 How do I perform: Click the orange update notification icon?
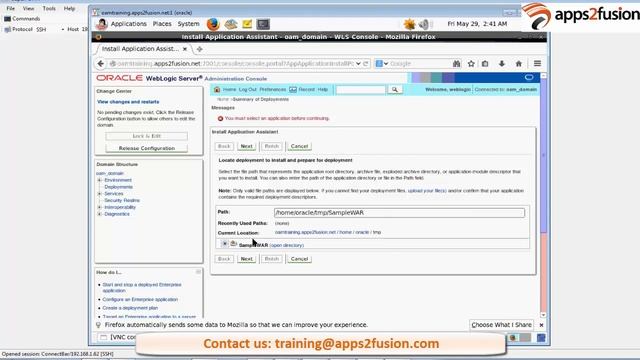coord(409,24)
